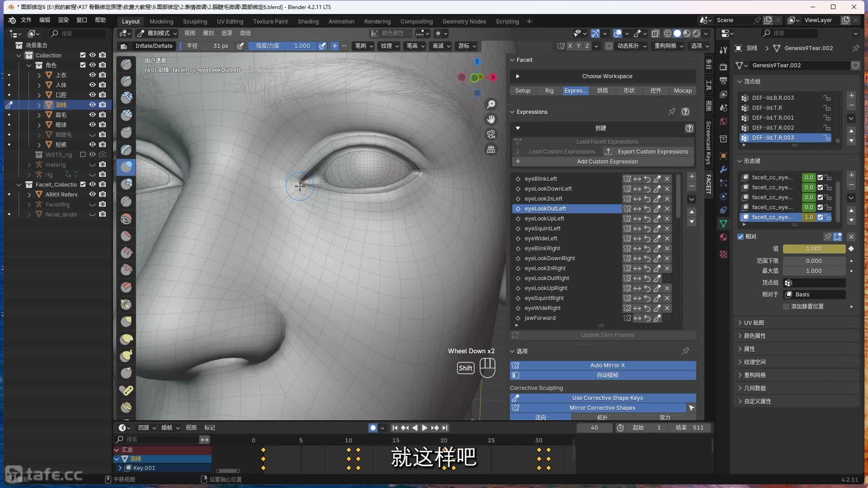Expand the ARKit Reference collection
The image size is (868, 488).
[29, 195]
